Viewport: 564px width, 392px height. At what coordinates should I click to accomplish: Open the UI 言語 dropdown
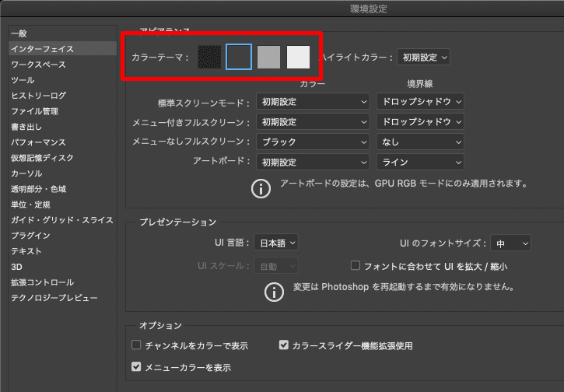276,243
